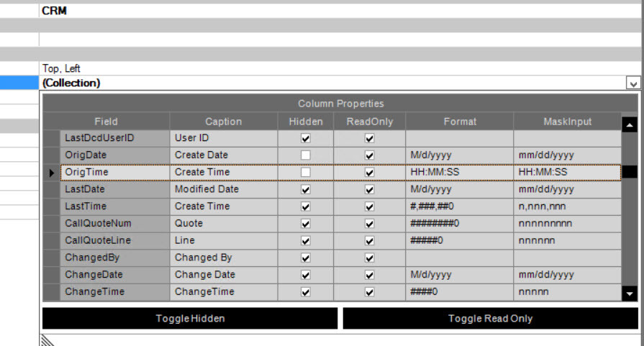The image size is (644, 346).
Task: Enable Hidden checkbox for OrigTime row
Action: [x=305, y=173]
